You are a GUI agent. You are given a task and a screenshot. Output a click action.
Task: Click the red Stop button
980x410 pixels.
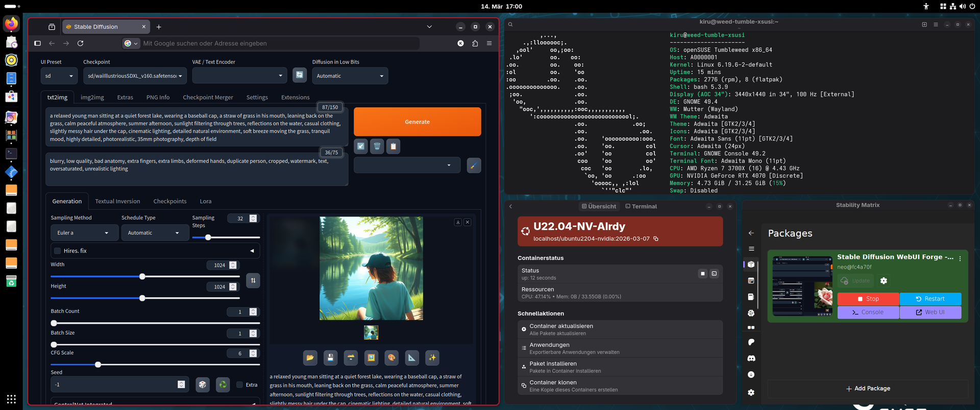[x=868, y=299]
